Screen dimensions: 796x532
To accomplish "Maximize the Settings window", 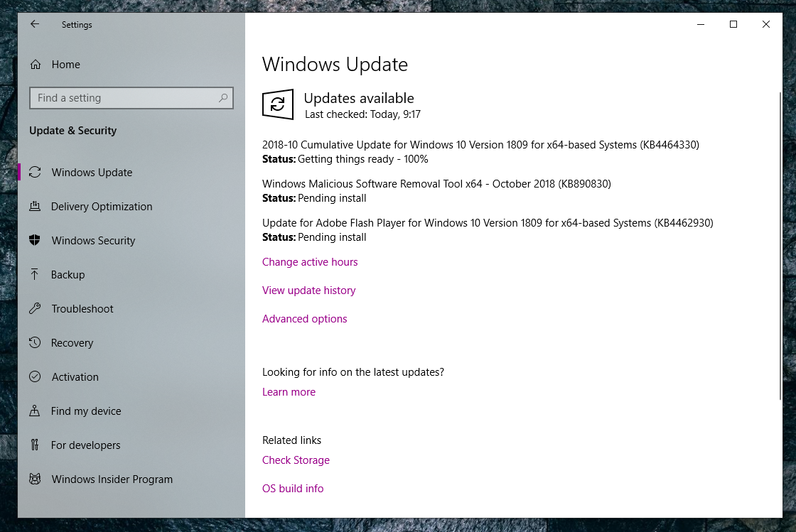I will point(733,24).
